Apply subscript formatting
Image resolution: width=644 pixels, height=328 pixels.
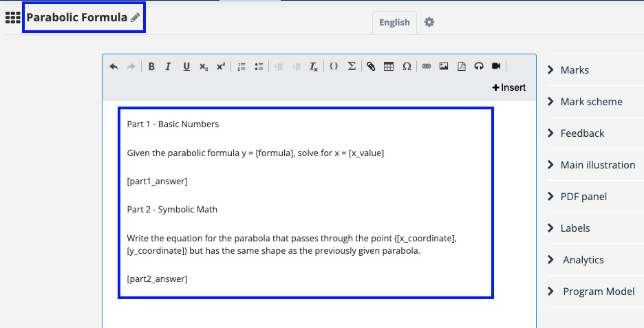coord(204,67)
